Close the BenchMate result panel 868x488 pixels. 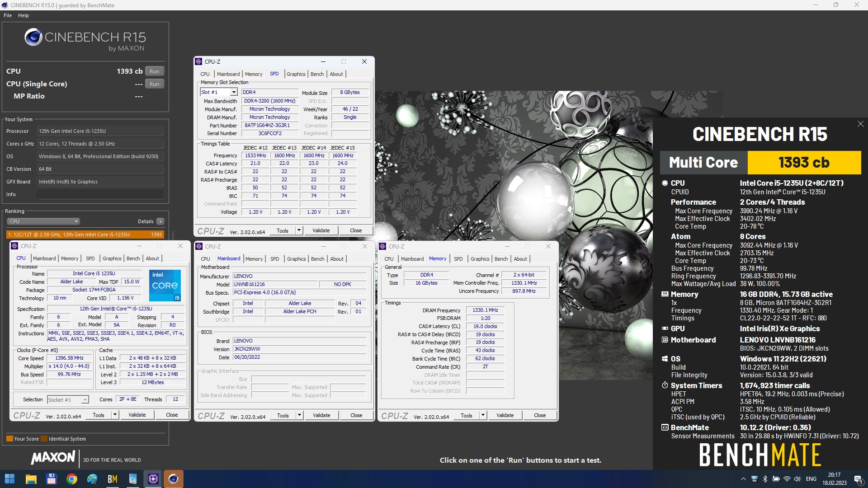860,124
